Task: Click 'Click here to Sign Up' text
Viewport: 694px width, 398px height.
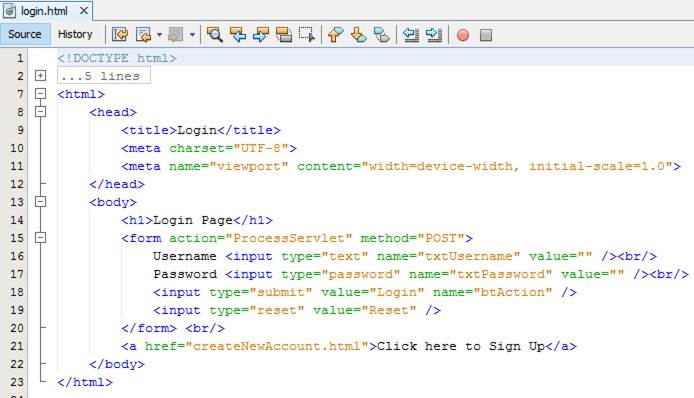Action: coord(461,346)
